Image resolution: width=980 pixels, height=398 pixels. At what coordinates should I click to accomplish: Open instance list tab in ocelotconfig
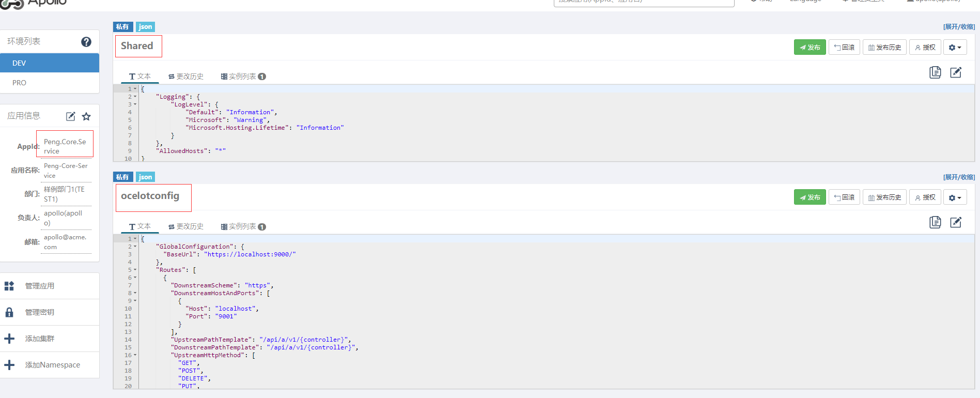pyautogui.click(x=243, y=226)
